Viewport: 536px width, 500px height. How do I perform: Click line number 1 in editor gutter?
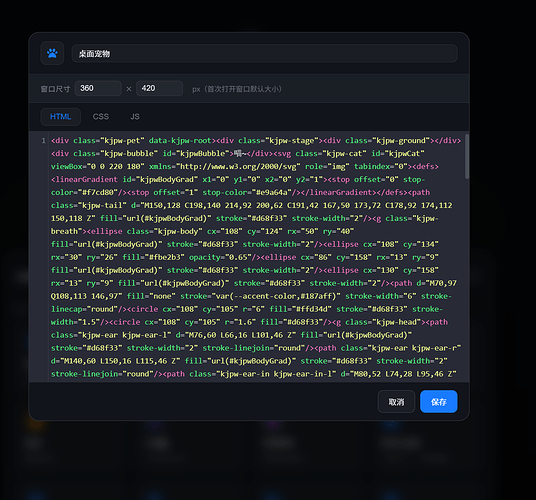(x=43, y=141)
